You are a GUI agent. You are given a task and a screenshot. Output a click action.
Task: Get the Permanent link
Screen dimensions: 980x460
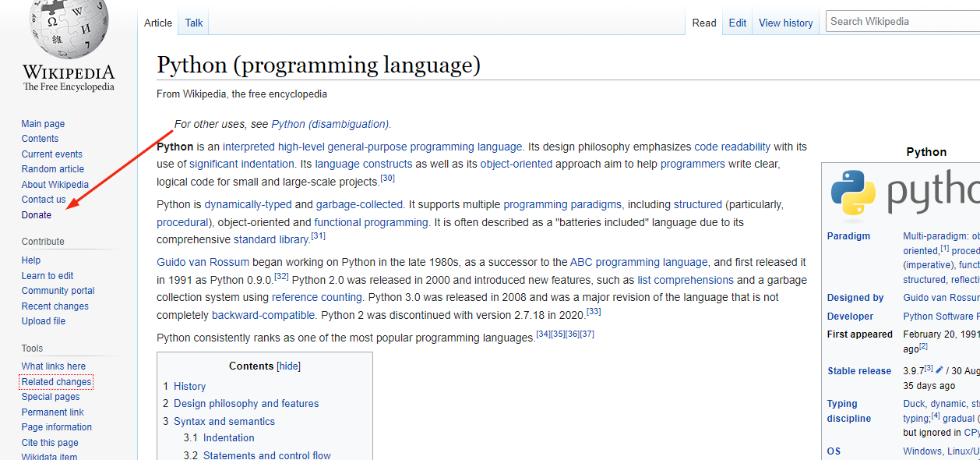pos(53,412)
